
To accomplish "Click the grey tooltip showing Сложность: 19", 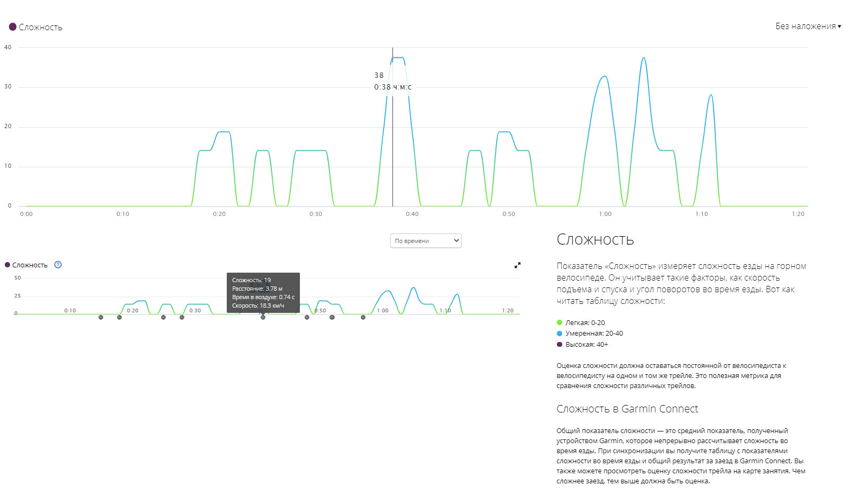I will (x=263, y=293).
